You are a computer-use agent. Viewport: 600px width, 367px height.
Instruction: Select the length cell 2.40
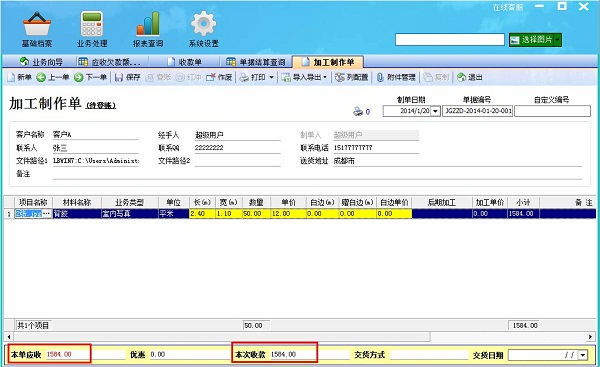point(202,214)
